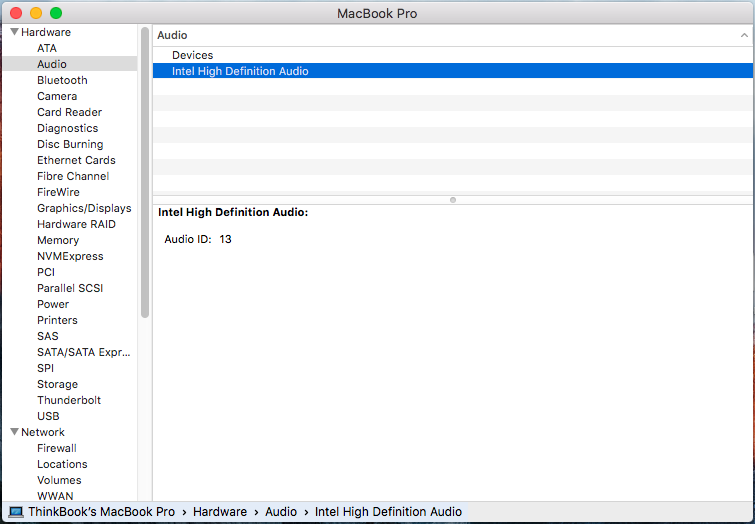Select USB in the sidebar
This screenshot has width=755, height=524.
48,416
